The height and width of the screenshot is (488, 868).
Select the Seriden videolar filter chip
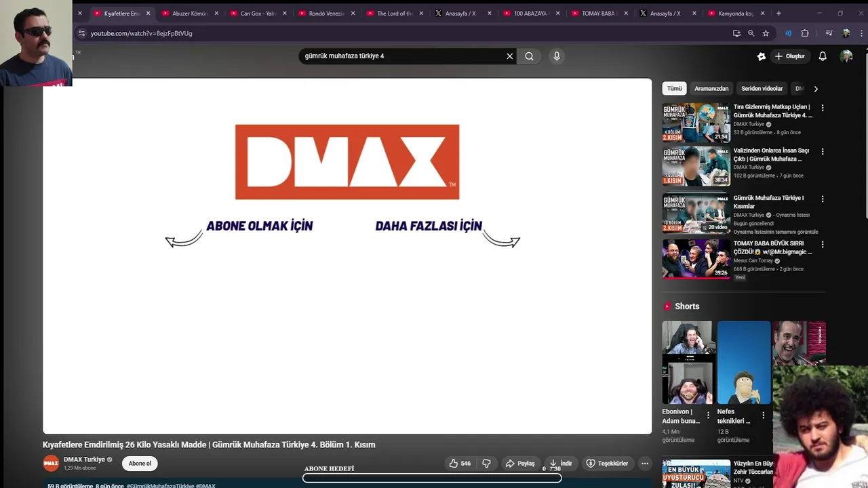tap(762, 89)
